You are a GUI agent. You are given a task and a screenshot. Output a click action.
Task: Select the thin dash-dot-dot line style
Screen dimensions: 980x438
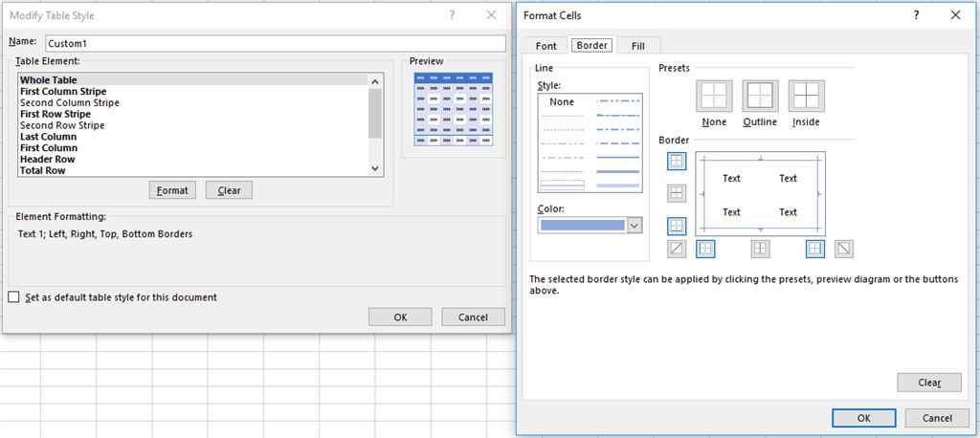561,143
